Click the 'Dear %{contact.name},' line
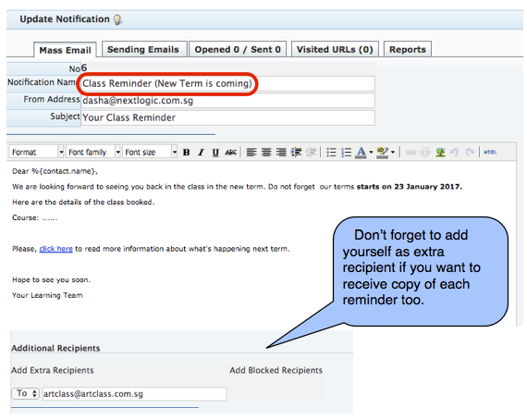Image resolution: width=527 pixels, height=420 pixels. (55, 171)
